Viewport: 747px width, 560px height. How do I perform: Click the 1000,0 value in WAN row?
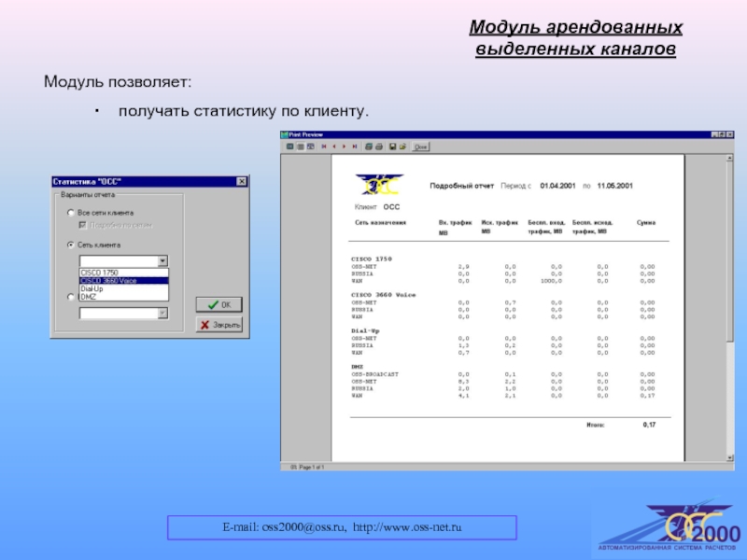pos(552,281)
